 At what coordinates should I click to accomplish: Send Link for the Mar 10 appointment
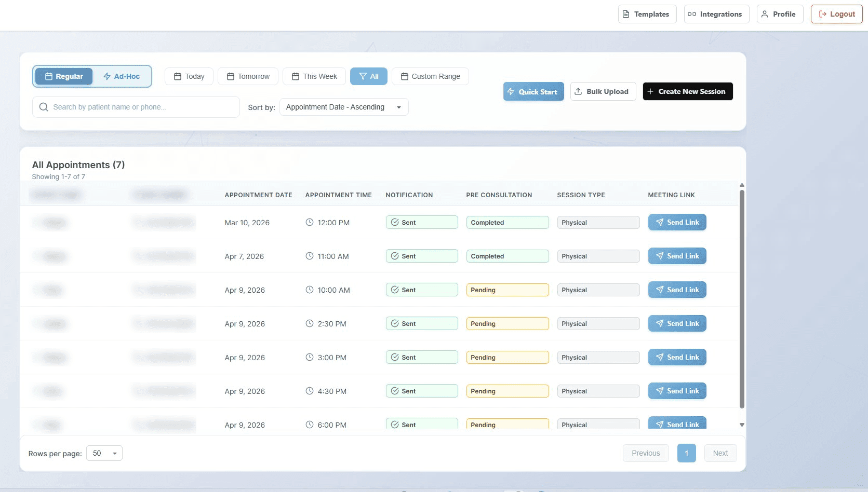coord(677,222)
